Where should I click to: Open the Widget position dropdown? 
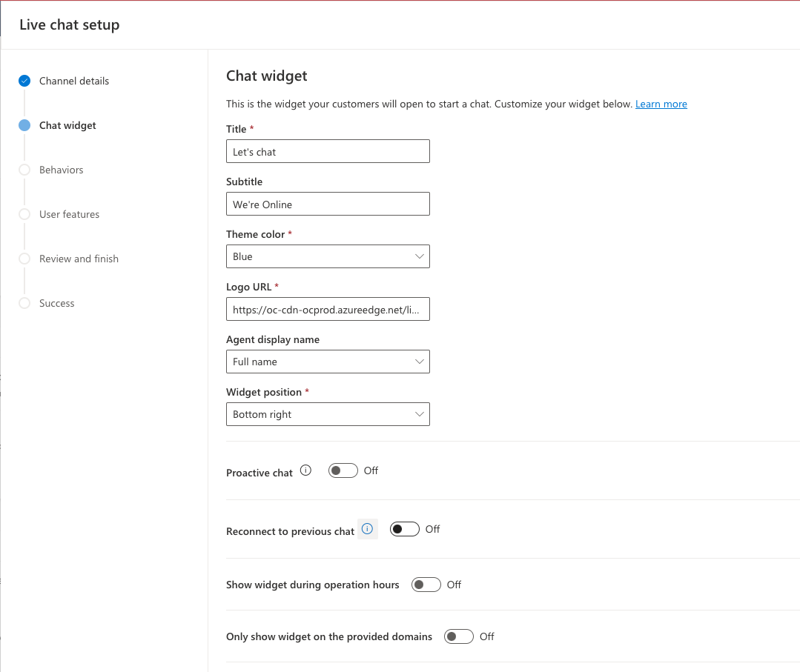[328, 414]
